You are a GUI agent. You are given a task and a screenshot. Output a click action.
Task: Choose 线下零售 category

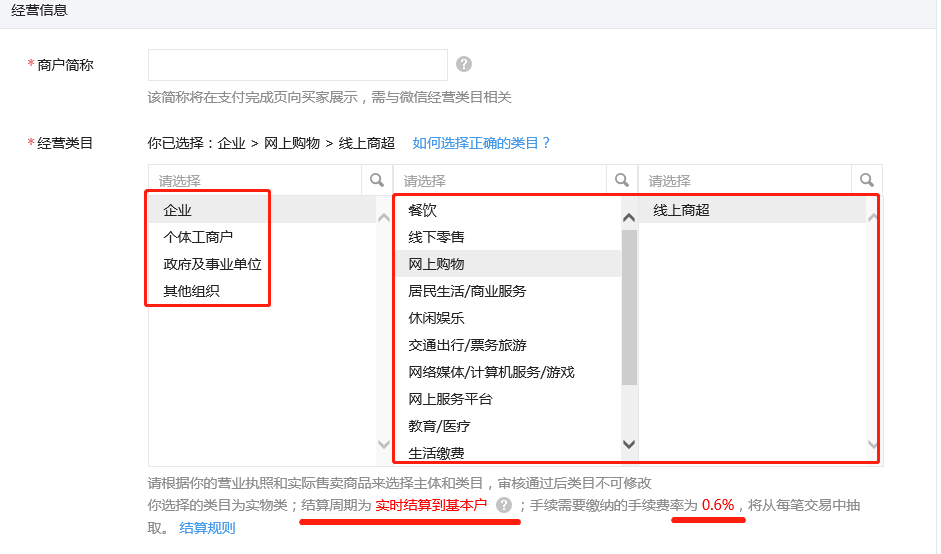[x=436, y=237]
